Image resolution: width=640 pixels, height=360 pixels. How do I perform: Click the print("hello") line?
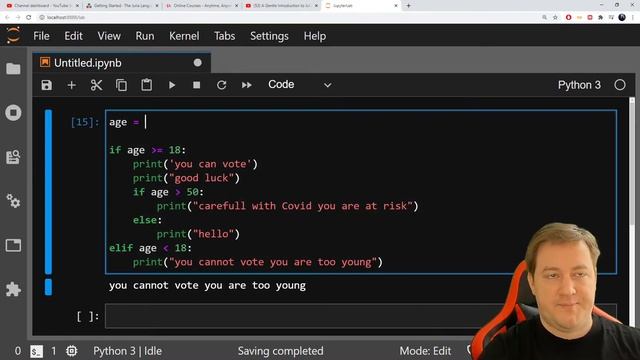198,234
